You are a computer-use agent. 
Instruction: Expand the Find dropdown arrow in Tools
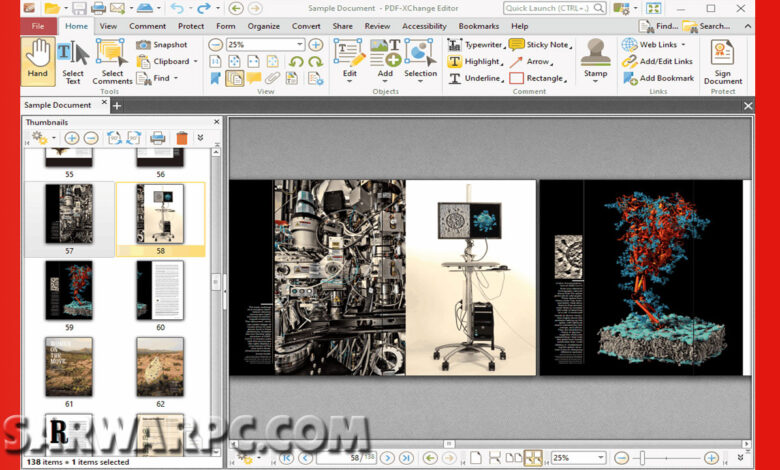[x=176, y=78]
